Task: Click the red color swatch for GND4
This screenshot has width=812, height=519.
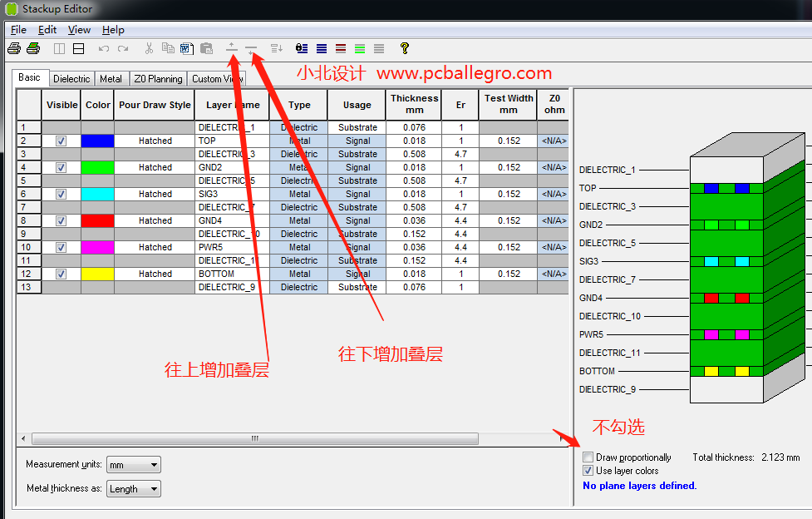Action: coord(97,221)
